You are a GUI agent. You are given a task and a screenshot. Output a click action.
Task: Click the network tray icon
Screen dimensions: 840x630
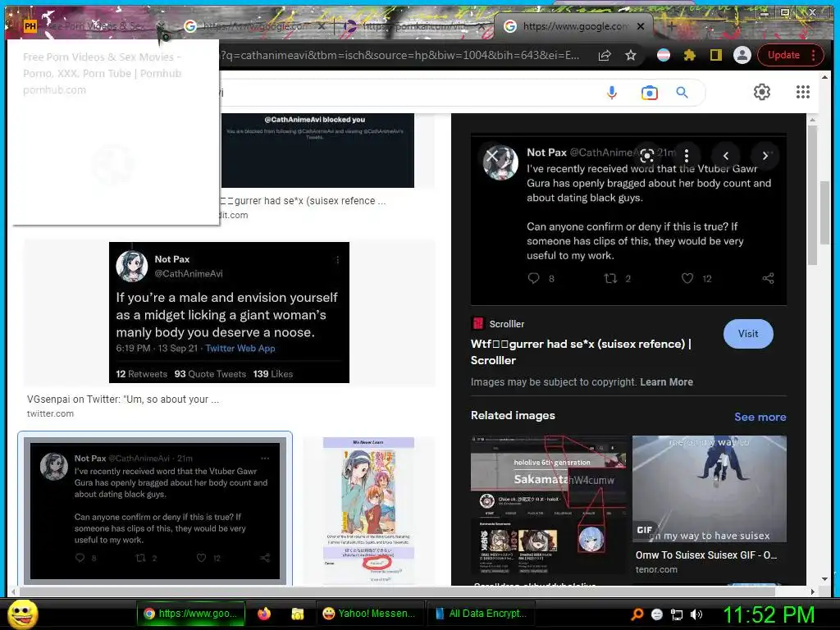click(x=677, y=614)
